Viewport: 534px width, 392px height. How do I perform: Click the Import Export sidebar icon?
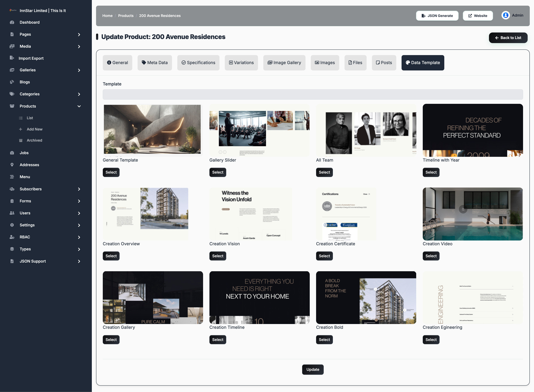click(12, 58)
